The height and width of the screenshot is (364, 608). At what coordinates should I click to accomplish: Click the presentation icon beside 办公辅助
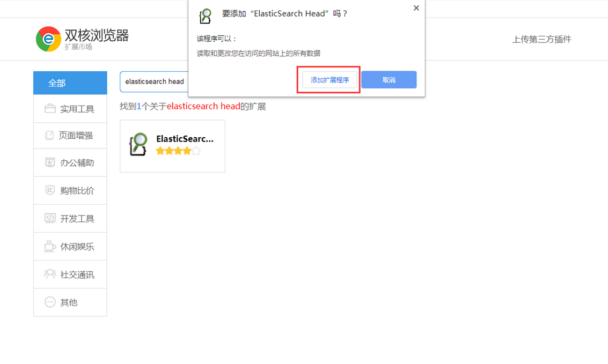coord(50,162)
